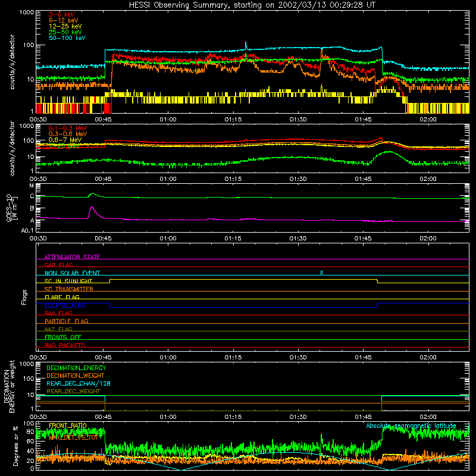Click the B class tick on GOES axis

click(32, 208)
